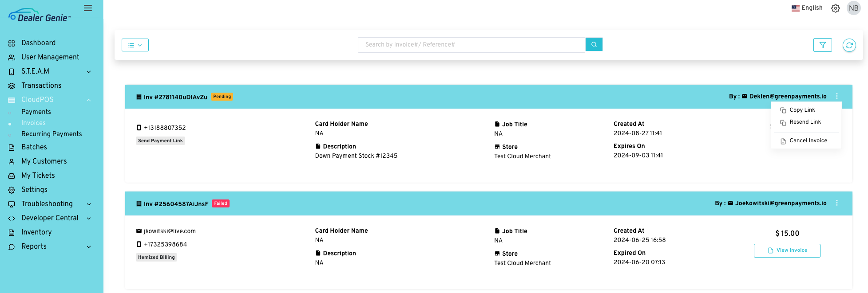Change language from English
Screen dimensions: 868x293
coord(807,8)
